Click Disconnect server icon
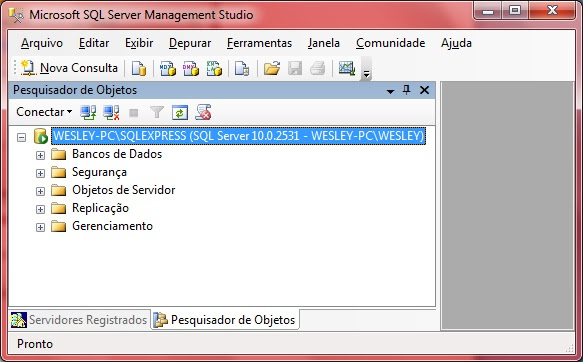This screenshot has width=583, height=362. [111, 112]
